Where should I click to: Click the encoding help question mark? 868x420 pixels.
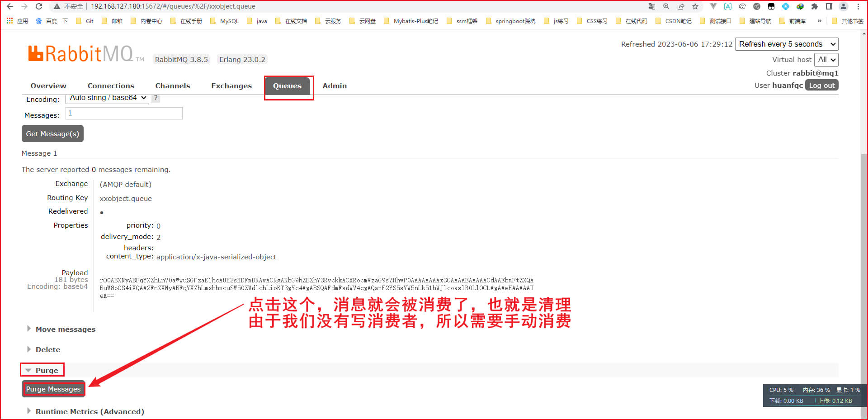click(156, 98)
